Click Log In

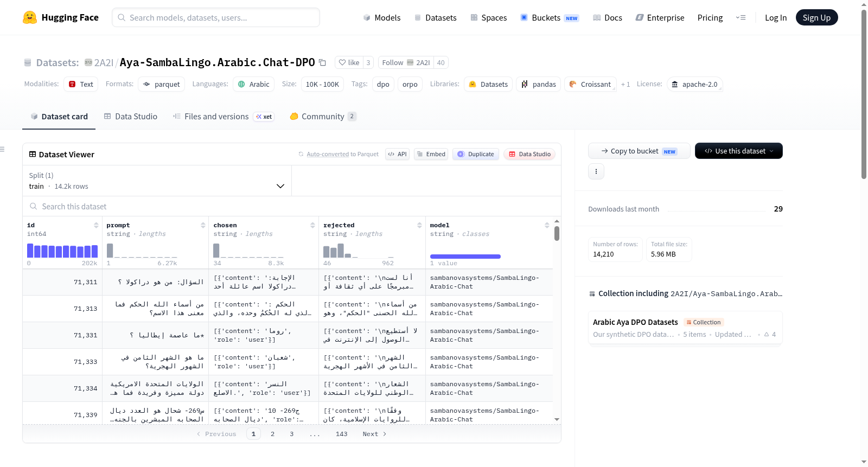[x=776, y=17]
